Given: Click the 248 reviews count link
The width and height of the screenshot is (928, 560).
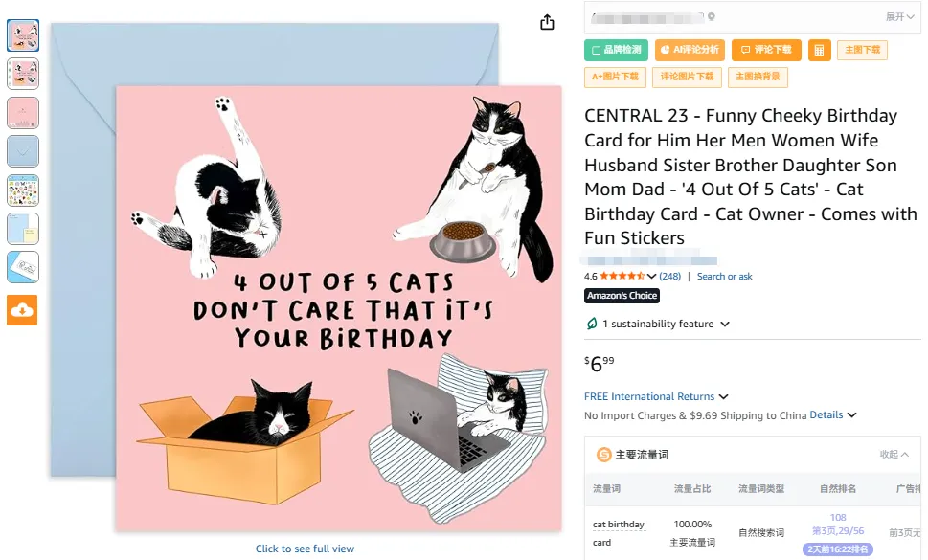Looking at the screenshot, I should coord(670,277).
